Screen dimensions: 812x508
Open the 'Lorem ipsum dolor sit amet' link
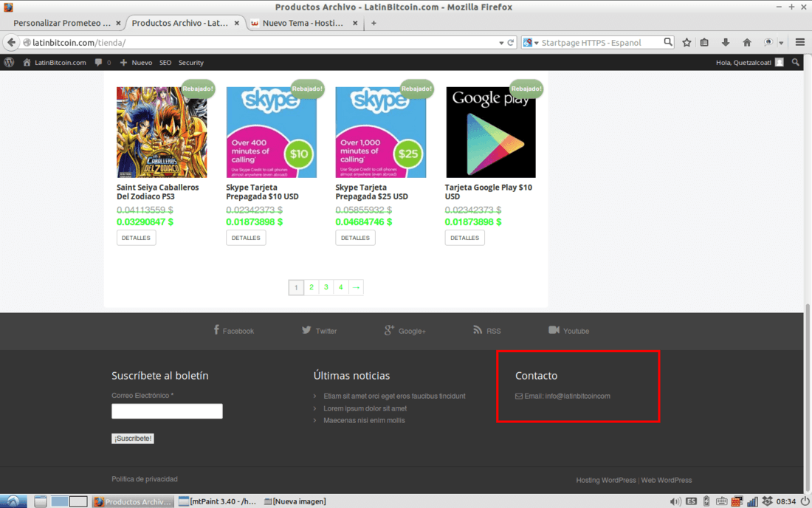(365, 408)
